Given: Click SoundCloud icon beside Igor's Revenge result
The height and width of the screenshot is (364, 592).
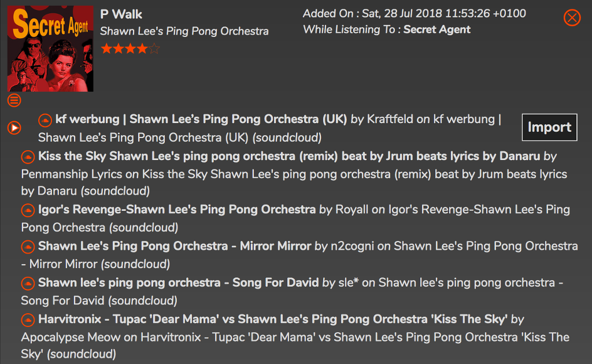Looking at the screenshot, I should pyautogui.click(x=28, y=210).
